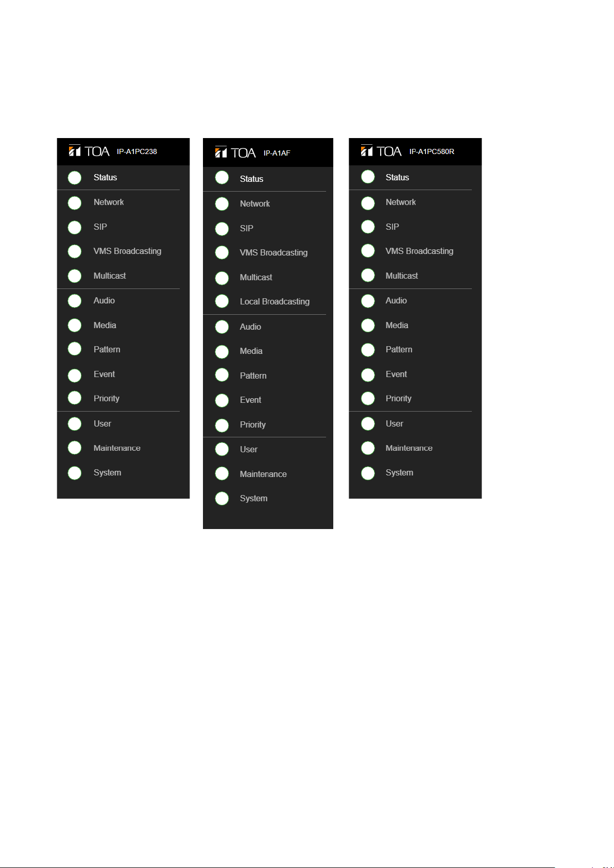Click the circle icon beside System in IP-A1PC238

[x=75, y=473]
